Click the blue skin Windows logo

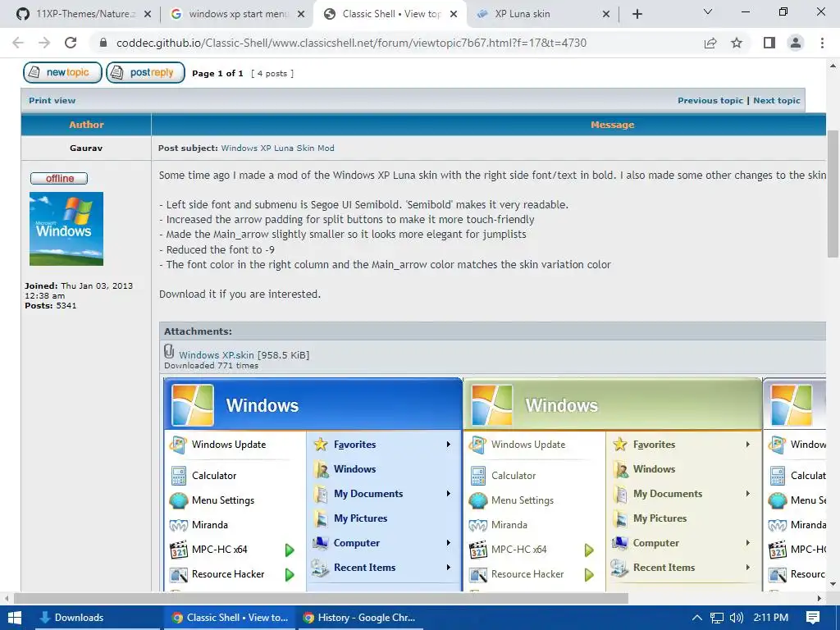tap(192, 405)
